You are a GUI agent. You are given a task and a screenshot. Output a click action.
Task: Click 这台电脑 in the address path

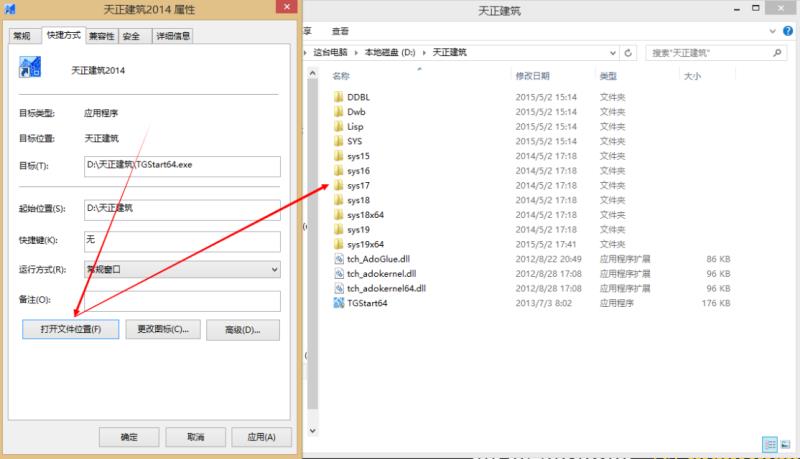[x=330, y=53]
